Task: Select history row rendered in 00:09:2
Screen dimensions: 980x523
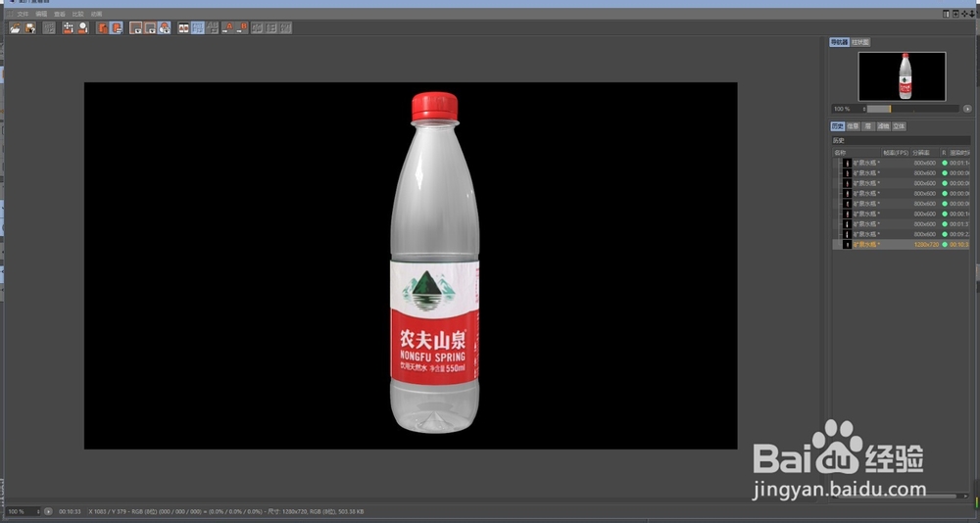Action: click(901, 234)
